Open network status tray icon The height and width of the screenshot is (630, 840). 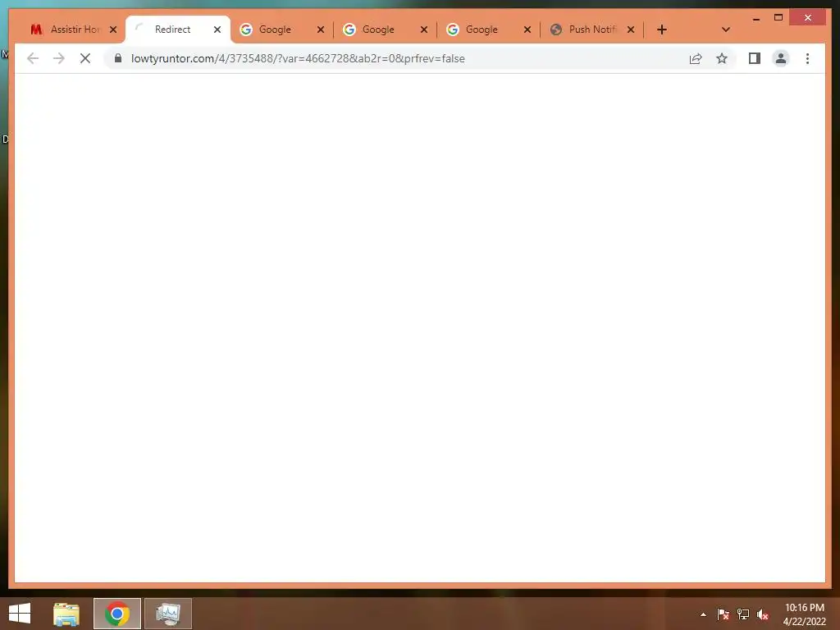pyautogui.click(x=743, y=614)
